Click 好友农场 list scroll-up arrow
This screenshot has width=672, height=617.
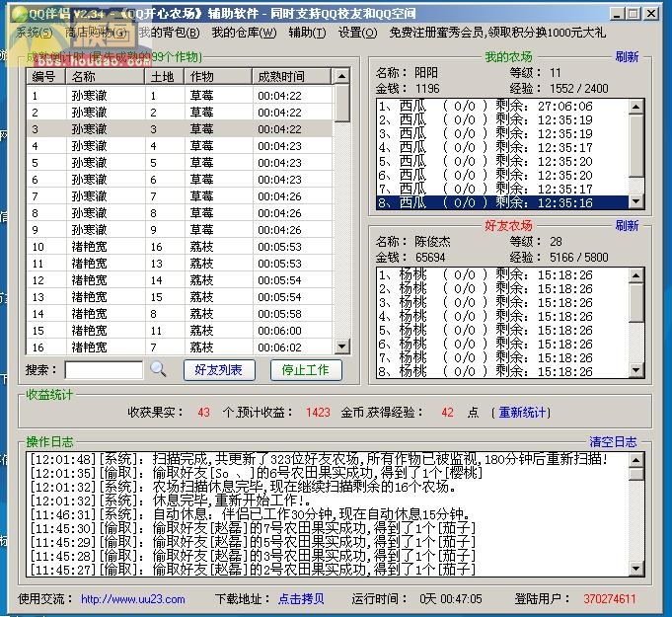pos(636,274)
